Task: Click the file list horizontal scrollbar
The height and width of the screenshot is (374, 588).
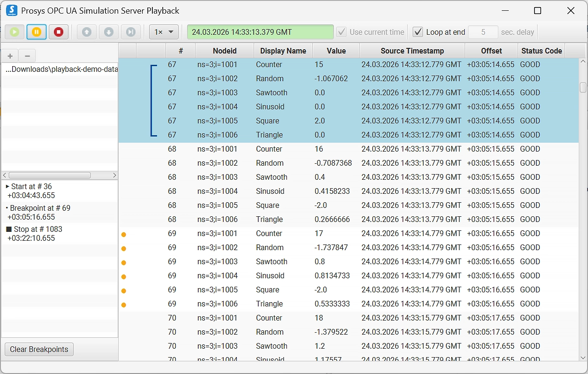Action: point(49,175)
